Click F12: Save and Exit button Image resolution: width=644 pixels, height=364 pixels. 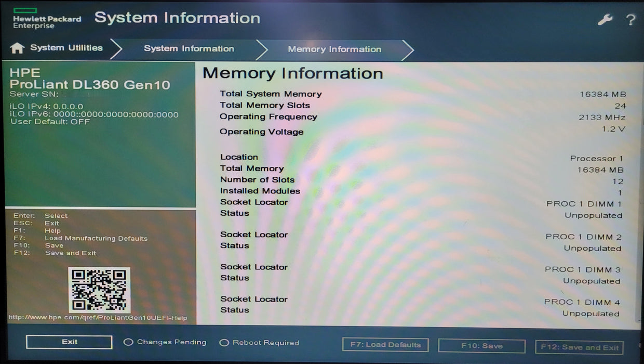point(580,347)
